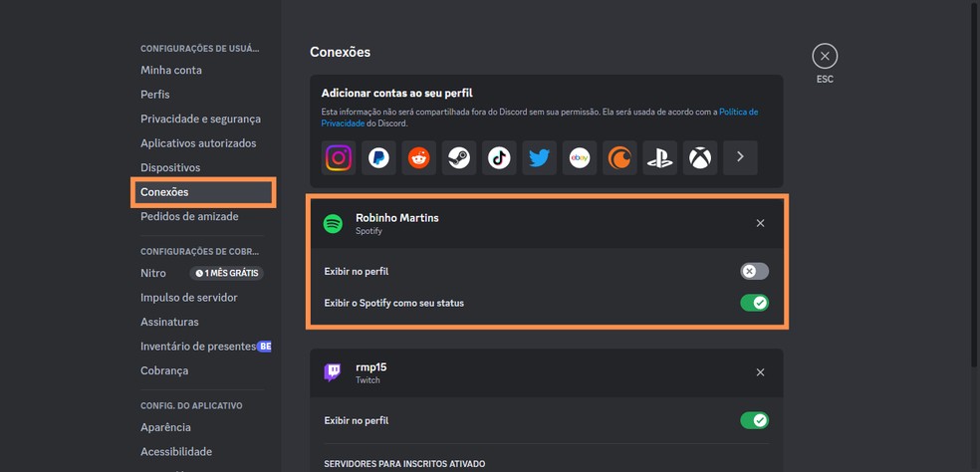Connect an eBay account
Viewport: 980px width, 472px height.
[580, 157]
